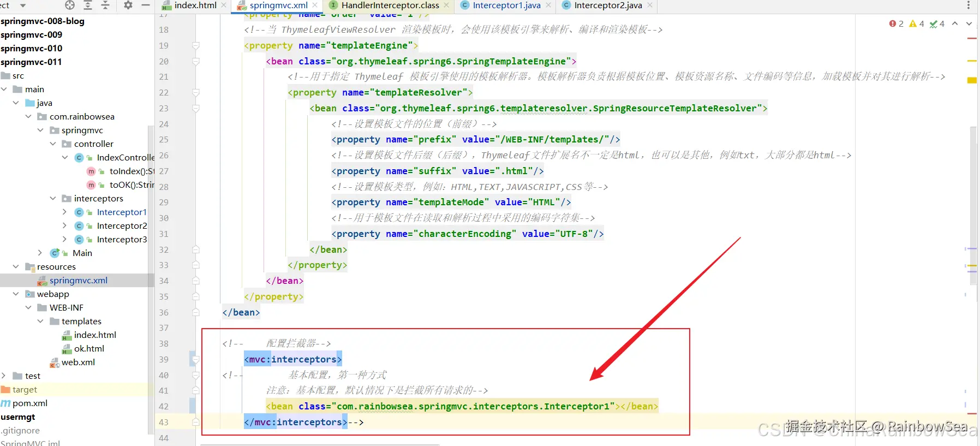Viewport: 980px width, 446px height.
Task: Collapse the main folder node
Action: point(4,89)
